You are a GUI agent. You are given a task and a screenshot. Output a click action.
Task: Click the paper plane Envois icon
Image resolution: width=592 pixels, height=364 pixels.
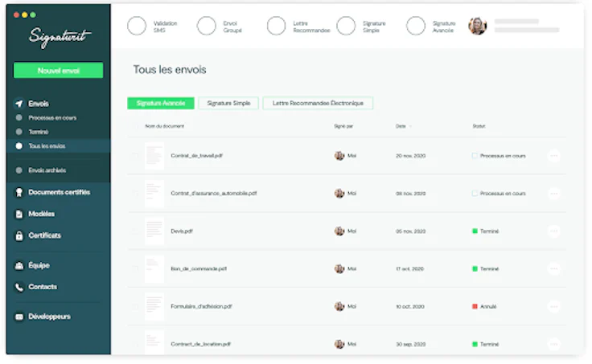[x=18, y=104]
